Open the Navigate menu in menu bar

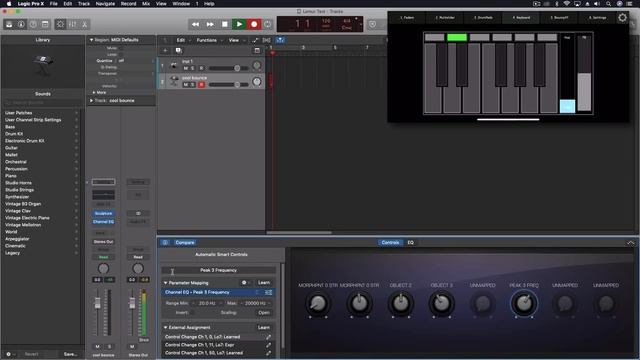pyautogui.click(x=105, y=4)
